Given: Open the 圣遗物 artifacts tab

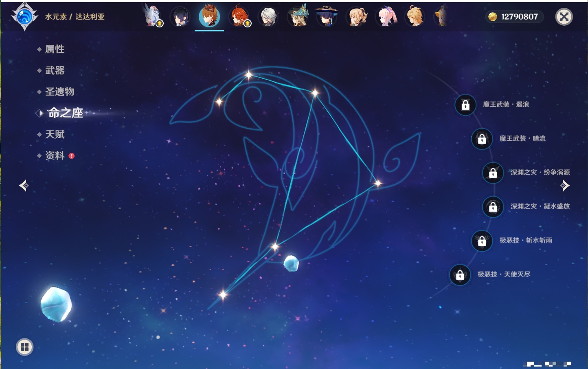Looking at the screenshot, I should point(59,92).
